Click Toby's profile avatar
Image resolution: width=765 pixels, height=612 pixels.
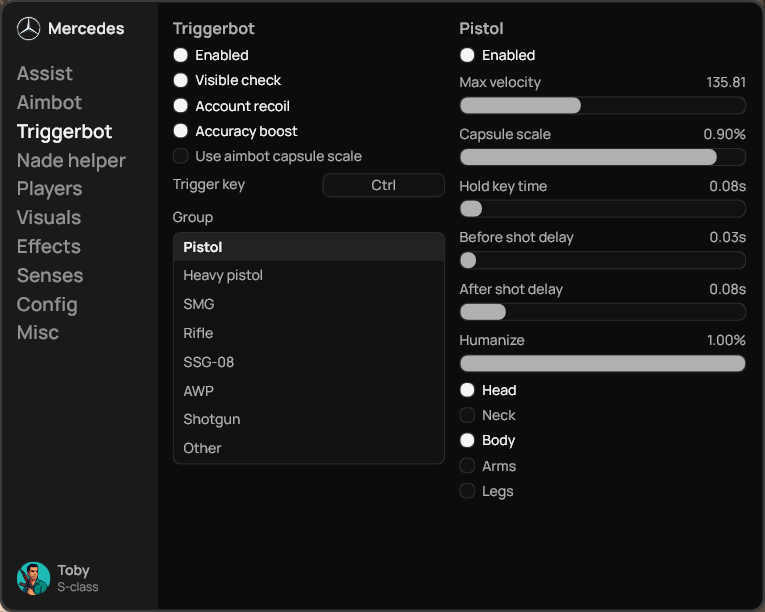[34, 578]
